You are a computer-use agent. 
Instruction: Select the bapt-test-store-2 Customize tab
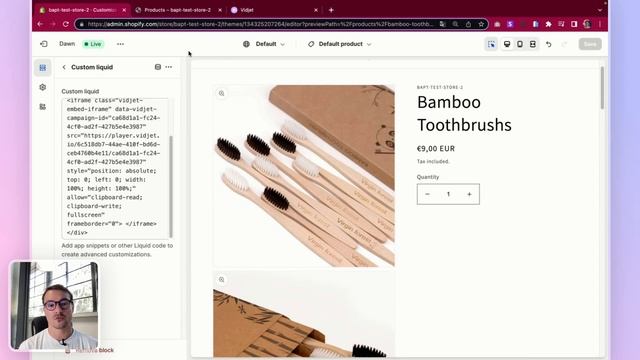click(82, 10)
